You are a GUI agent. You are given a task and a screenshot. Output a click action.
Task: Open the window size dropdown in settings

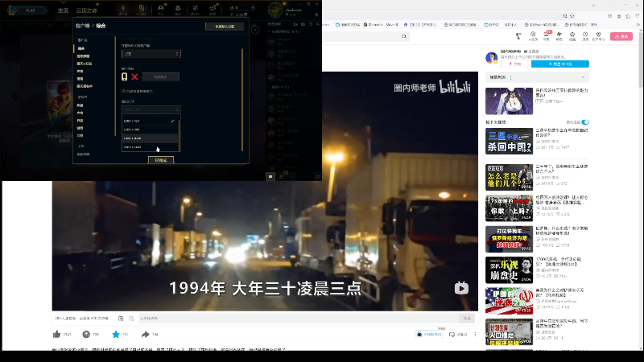coord(151,109)
